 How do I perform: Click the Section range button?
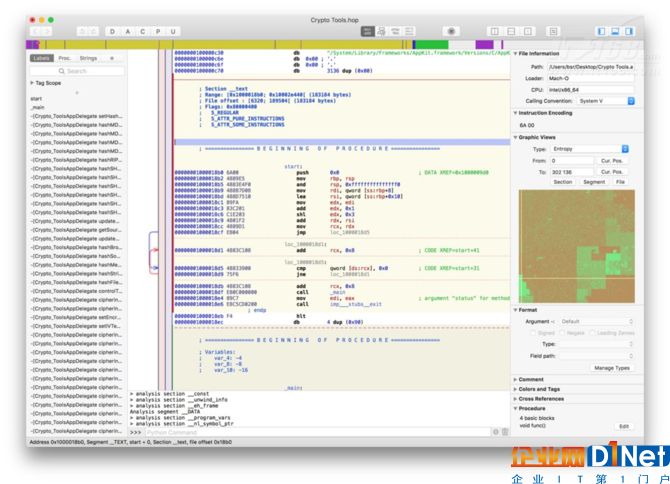(563, 182)
